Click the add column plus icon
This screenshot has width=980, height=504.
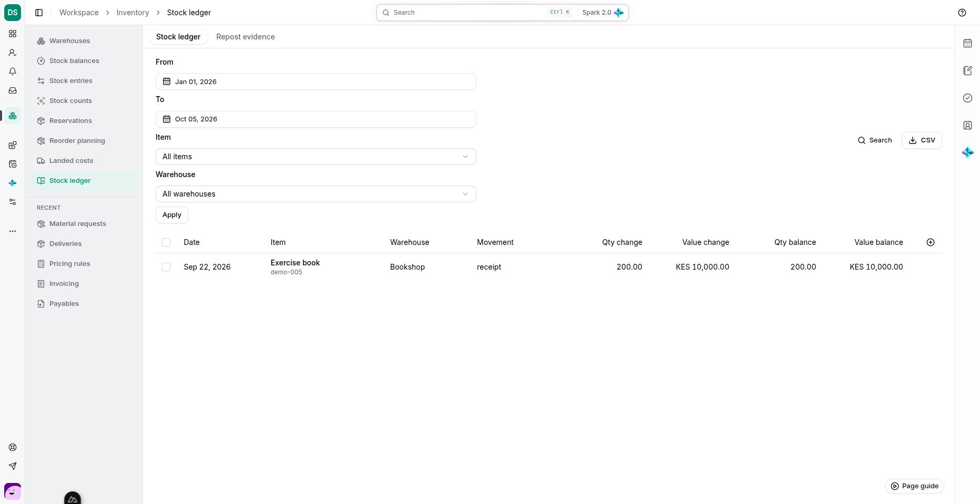tap(931, 242)
